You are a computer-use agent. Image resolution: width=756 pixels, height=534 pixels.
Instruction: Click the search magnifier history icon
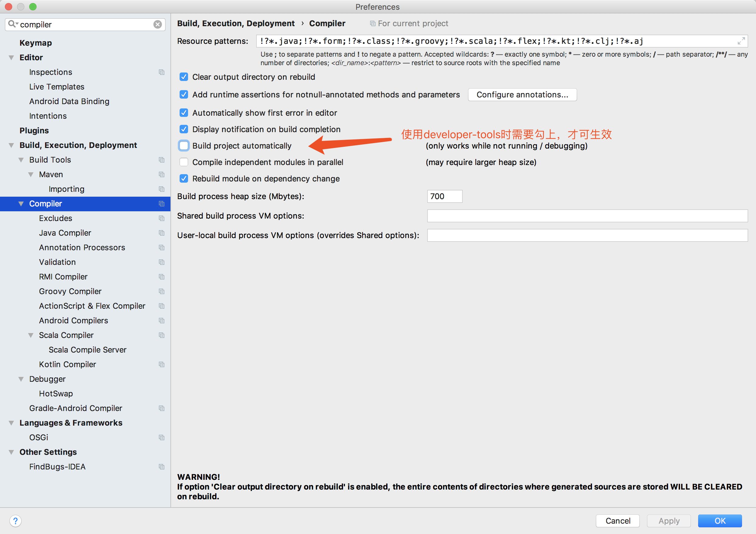coord(13,24)
